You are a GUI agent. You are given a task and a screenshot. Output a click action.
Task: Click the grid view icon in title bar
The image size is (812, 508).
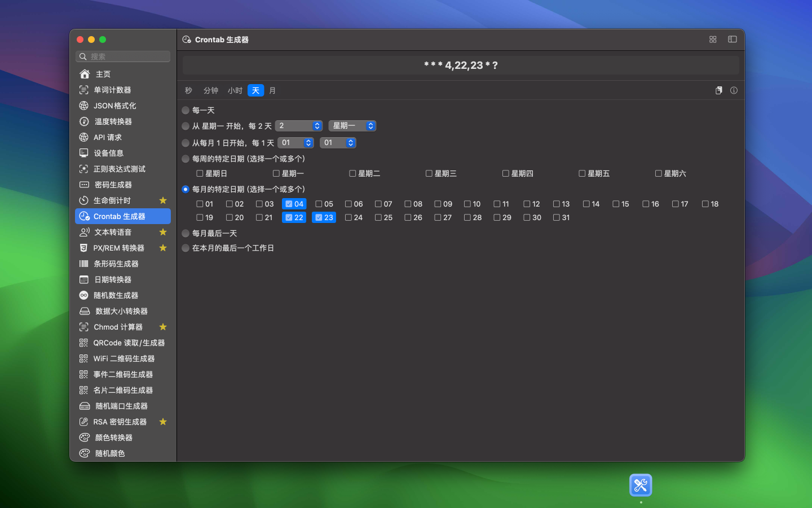[x=713, y=40]
